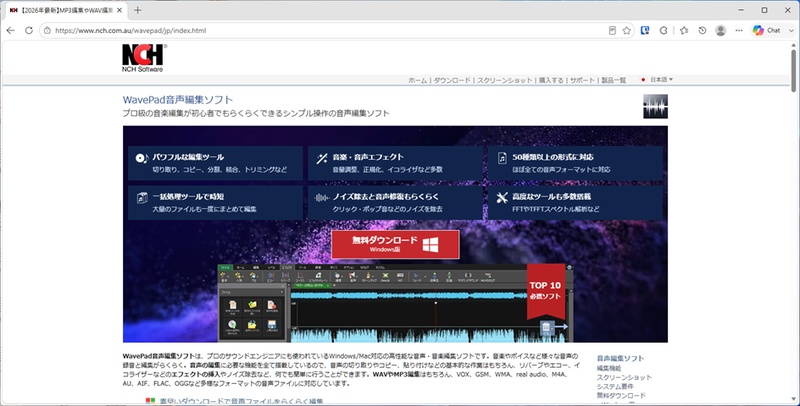Open the browser extensions puzzle icon
The width and height of the screenshot is (800, 406).
coord(663,31)
